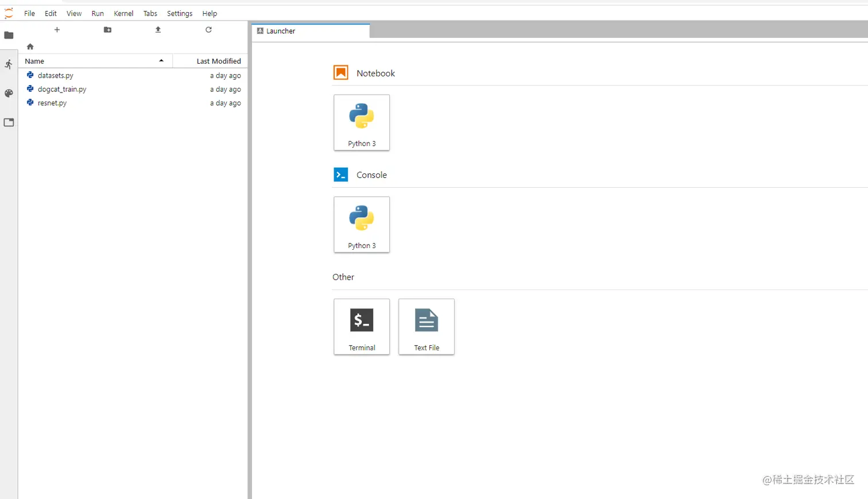This screenshot has height=499, width=868.
Task: Open a new Terminal from launcher
Action: [x=362, y=327]
